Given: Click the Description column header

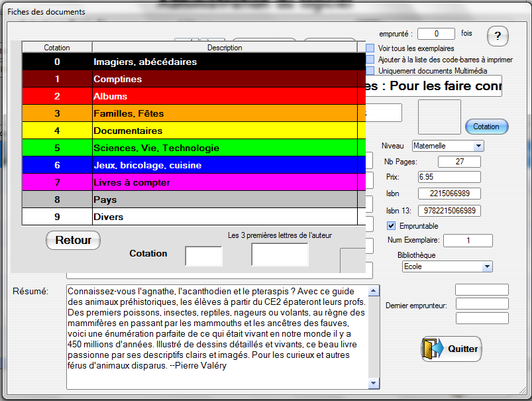Looking at the screenshot, I should coord(225,48).
